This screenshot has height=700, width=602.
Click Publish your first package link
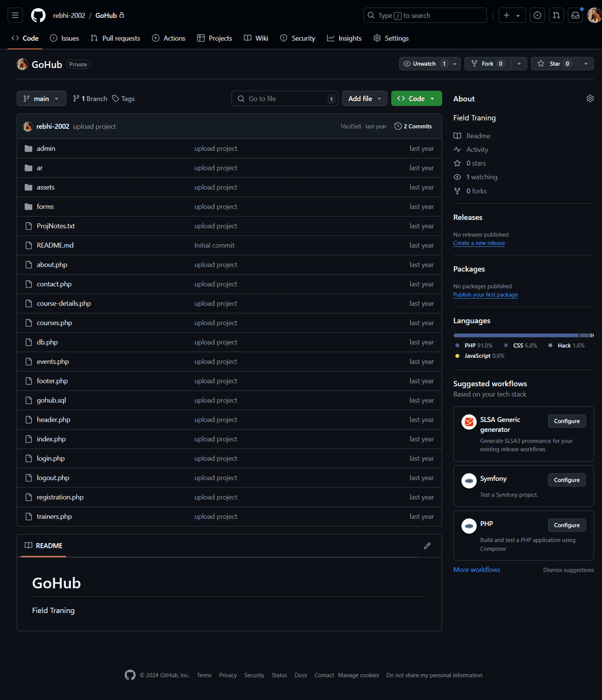point(486,295)
